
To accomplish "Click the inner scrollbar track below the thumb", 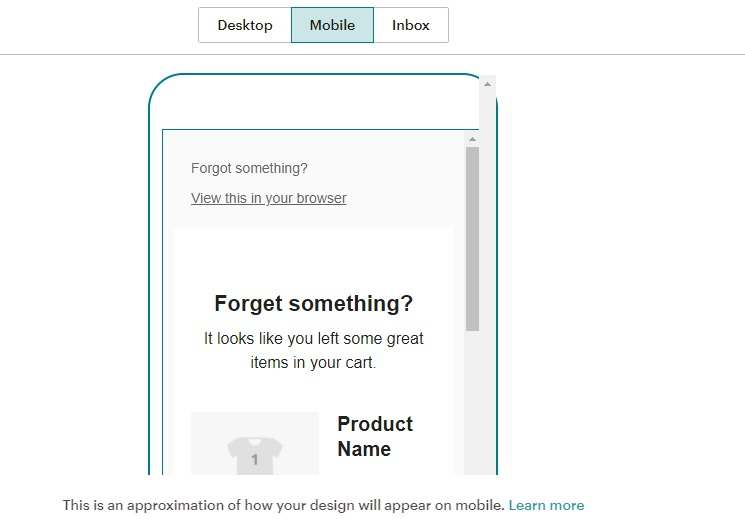I will (x=472, y=400).
